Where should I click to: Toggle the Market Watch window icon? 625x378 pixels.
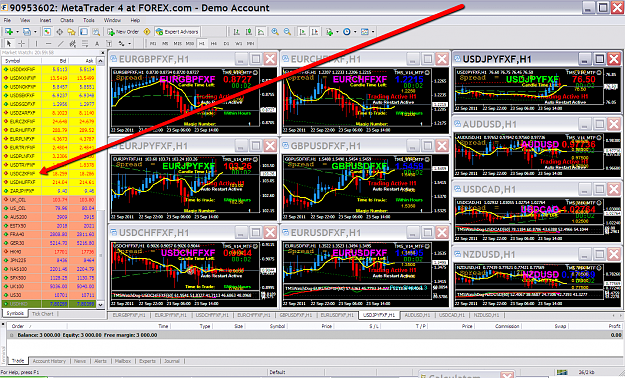coord(47,32)
